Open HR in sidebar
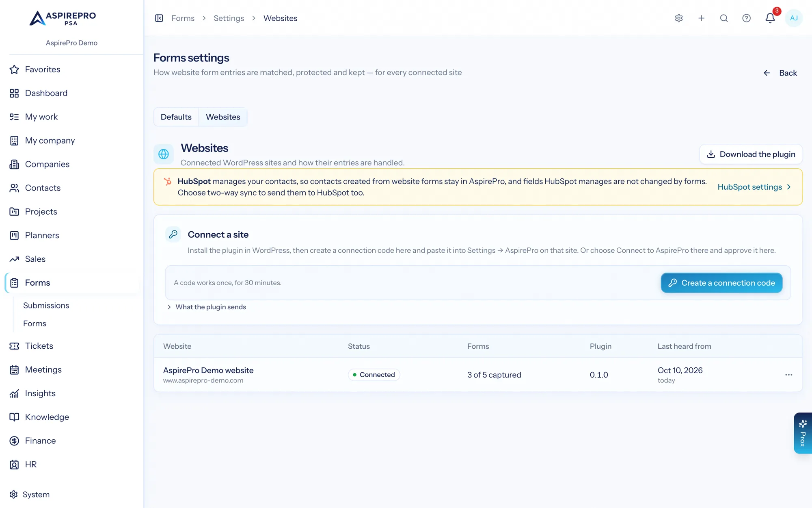This screenshot has width=812, height=508. [72, 465]
